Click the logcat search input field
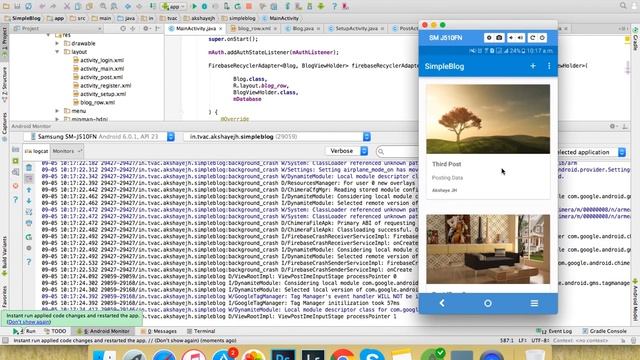Screen dimensions: 640x360 397,151
